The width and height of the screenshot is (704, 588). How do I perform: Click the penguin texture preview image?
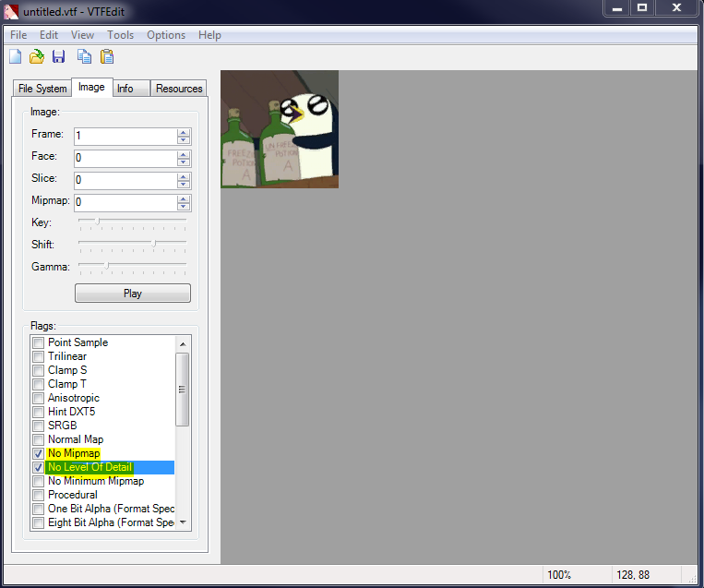click(x=280, y=129)
